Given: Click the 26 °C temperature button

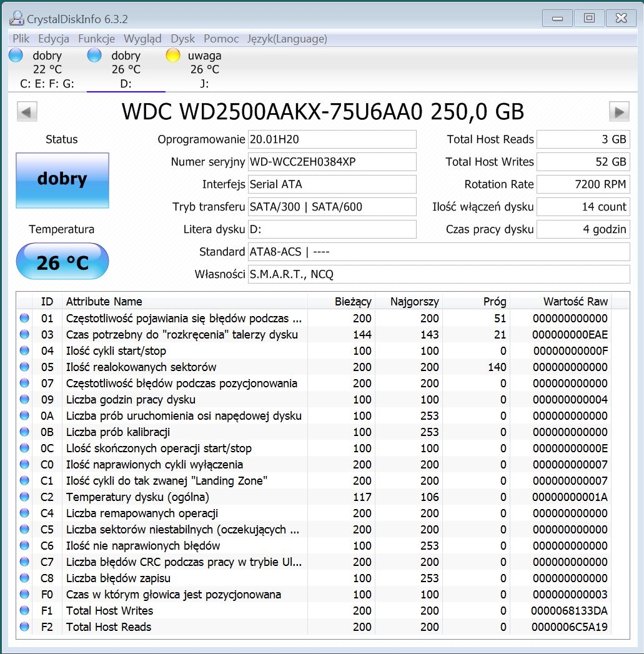Looking at the screenshot, I should point(62,262).
